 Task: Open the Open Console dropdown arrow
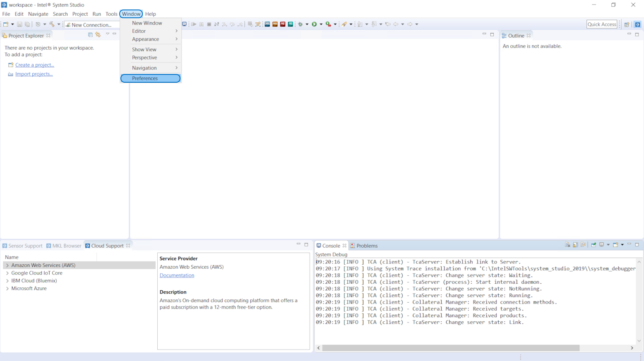(x=622, y=245)
